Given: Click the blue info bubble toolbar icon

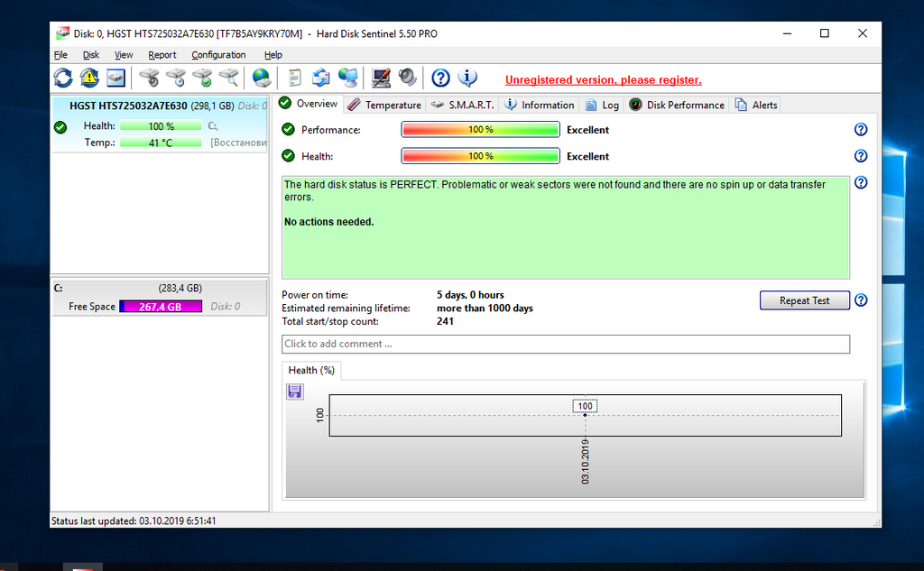Looking at the screenshot, I should (x=467, y=78).
